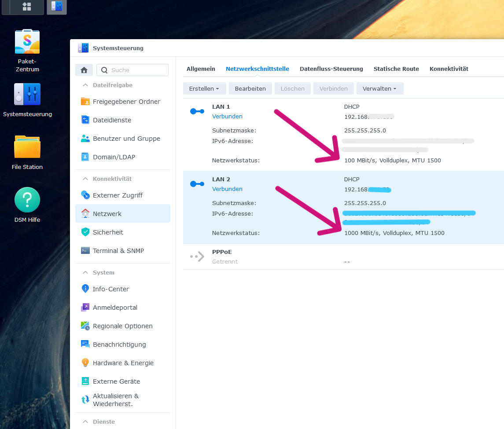Click the Systemsteuerung window title icon

83,48
